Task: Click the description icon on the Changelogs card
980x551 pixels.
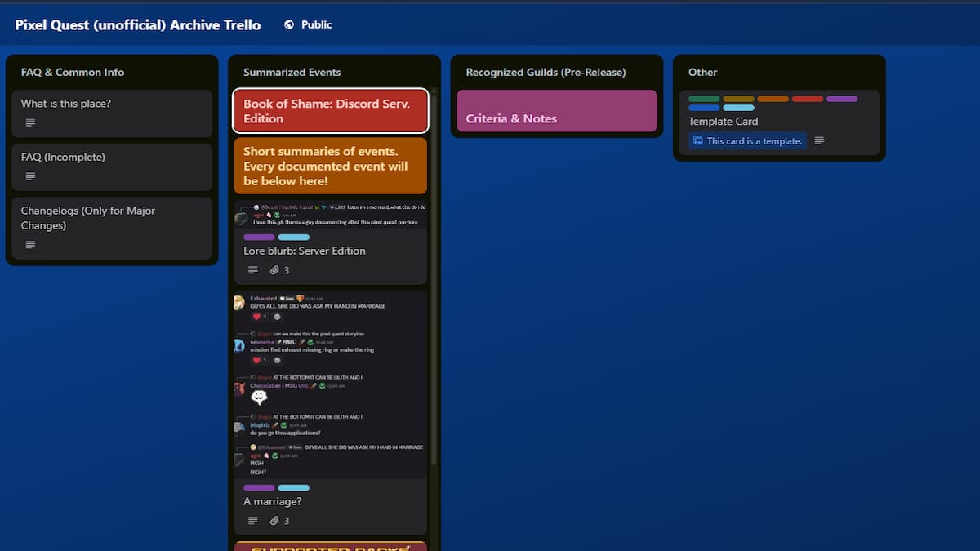Action: pos(29,243)
